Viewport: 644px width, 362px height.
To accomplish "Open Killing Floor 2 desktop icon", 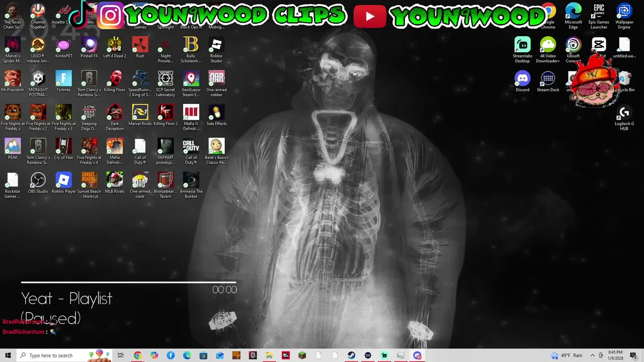I will [166, 116].
